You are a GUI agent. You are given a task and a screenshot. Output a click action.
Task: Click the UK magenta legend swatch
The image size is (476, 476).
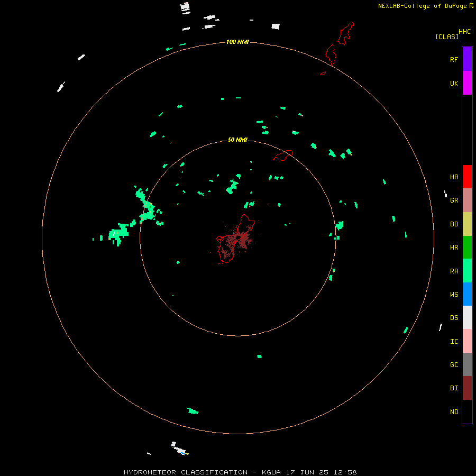coord(467,83)
